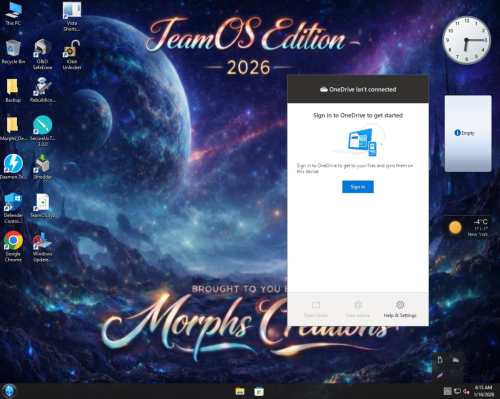Open the Defender Control shortcut
The image size is (500, 399).
pyautogui.click(x=13, y=208)
